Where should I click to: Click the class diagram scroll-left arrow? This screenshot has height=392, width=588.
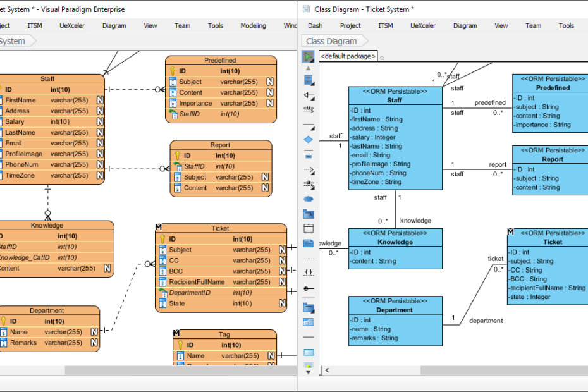[x=327, y=371]
